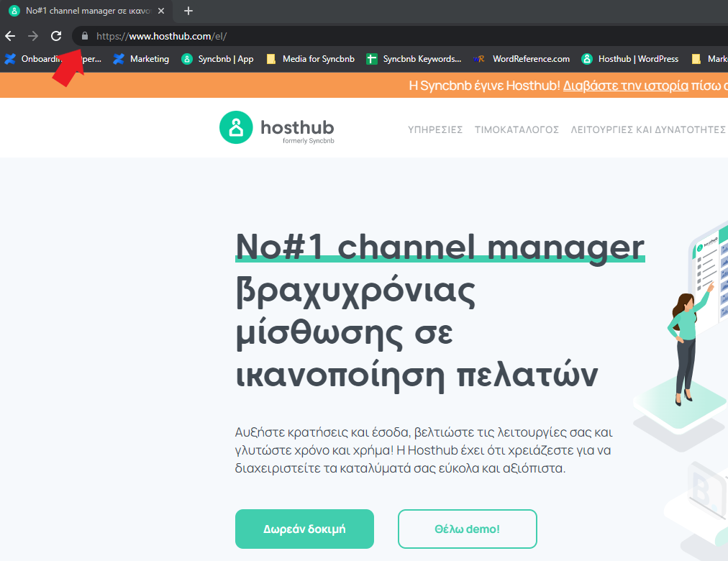This screenshot has width=728, height=561.
Task: Open a new browser tab
Action: (188, 11)
